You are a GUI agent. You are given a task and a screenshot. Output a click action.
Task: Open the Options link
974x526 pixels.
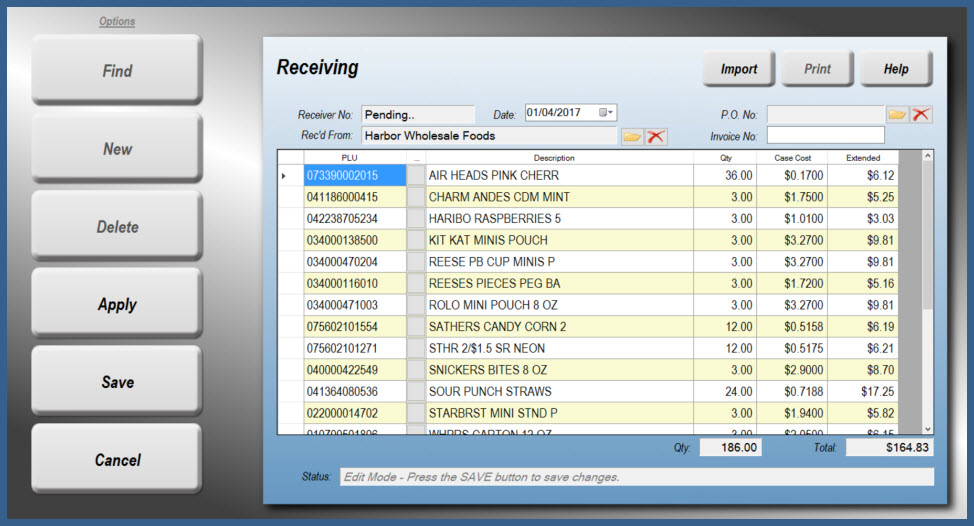pyautogui.click(x=117, y=21)
